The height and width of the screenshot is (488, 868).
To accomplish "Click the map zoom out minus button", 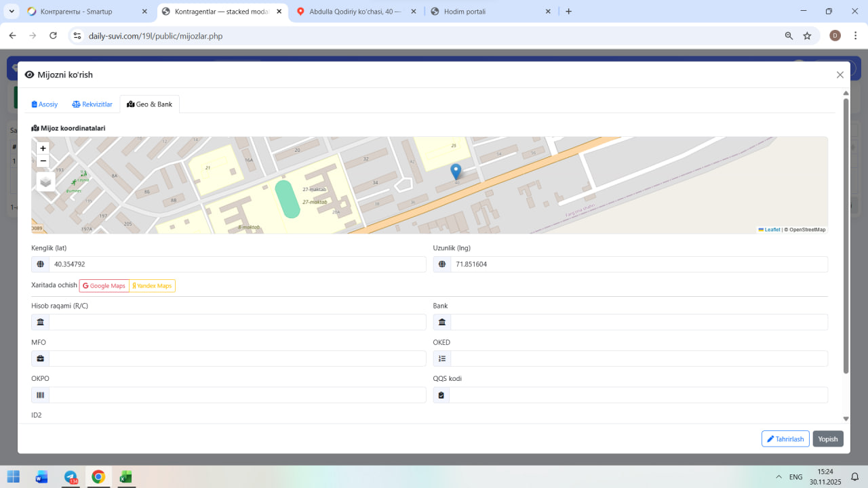I will [43, 161].
